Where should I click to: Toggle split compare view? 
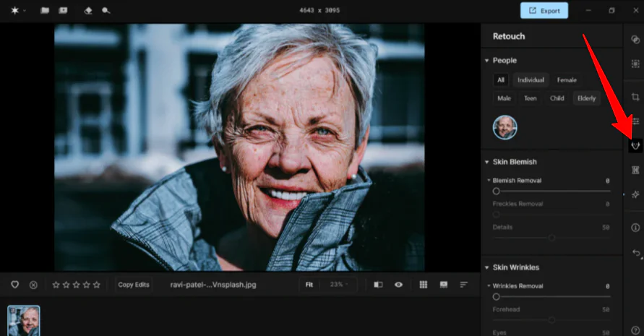tap(378, 285)
